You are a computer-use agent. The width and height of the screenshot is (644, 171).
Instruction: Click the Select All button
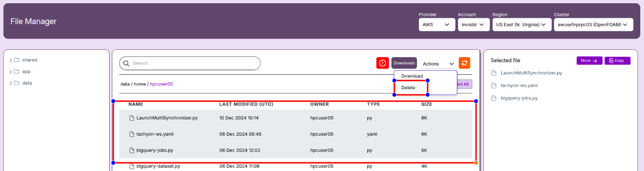click(464, 84)
